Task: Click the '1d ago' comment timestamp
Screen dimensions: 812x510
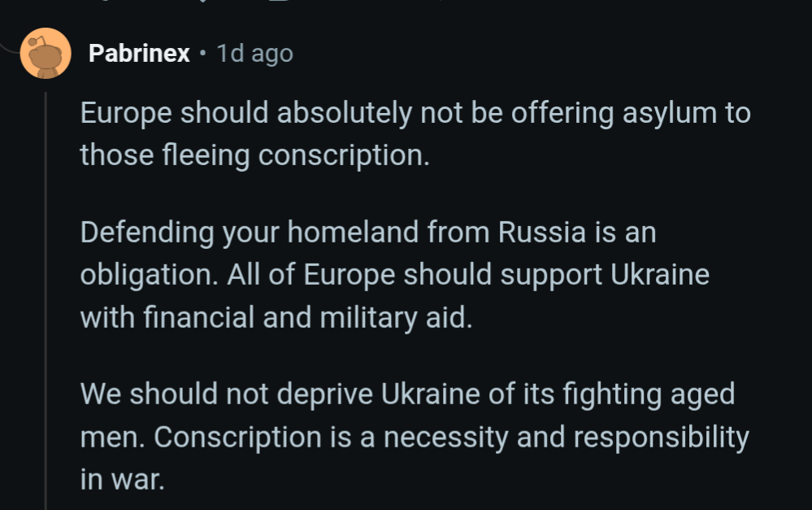Action: point(254,54)
